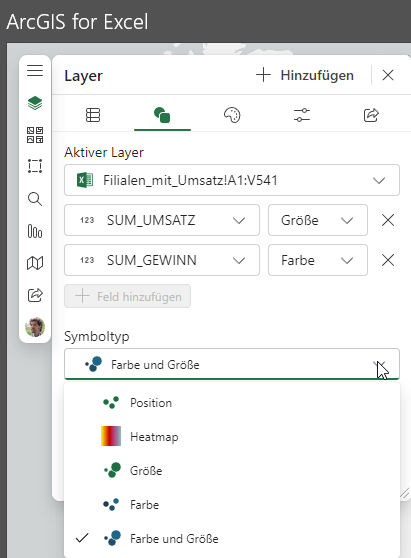Click Hinzufügen to add a layer
This screenshot has width=411, height=558.
pyautogui.click(x=305, y=75)
